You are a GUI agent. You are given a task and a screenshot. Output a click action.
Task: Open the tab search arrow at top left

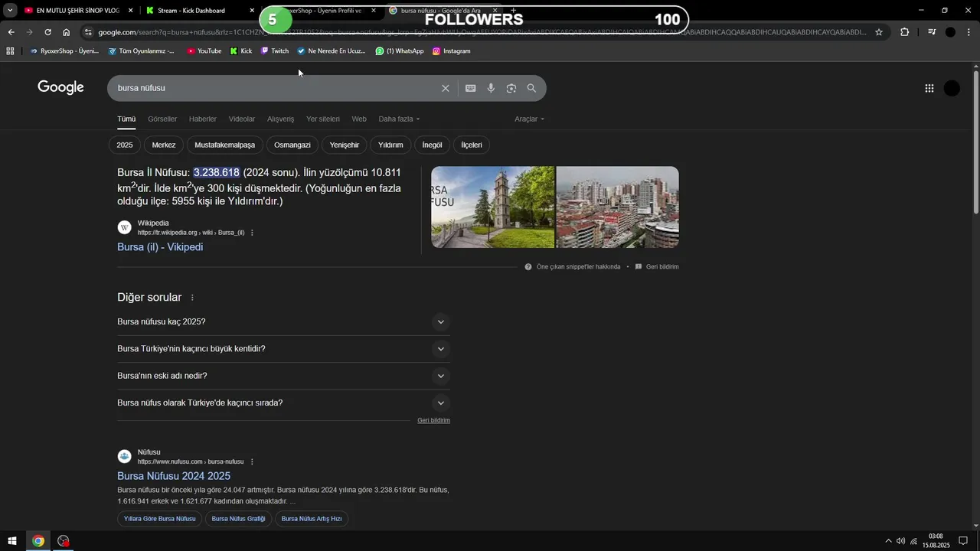10,11
